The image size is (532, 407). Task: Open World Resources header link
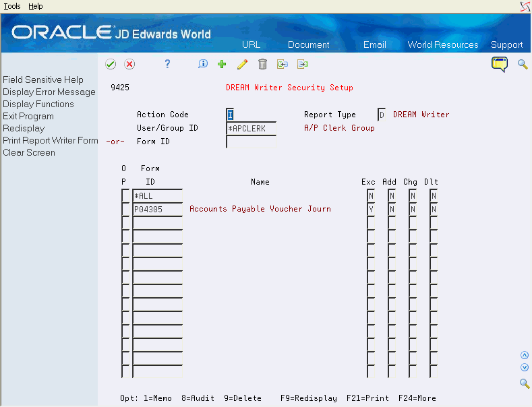pos(443,44)
